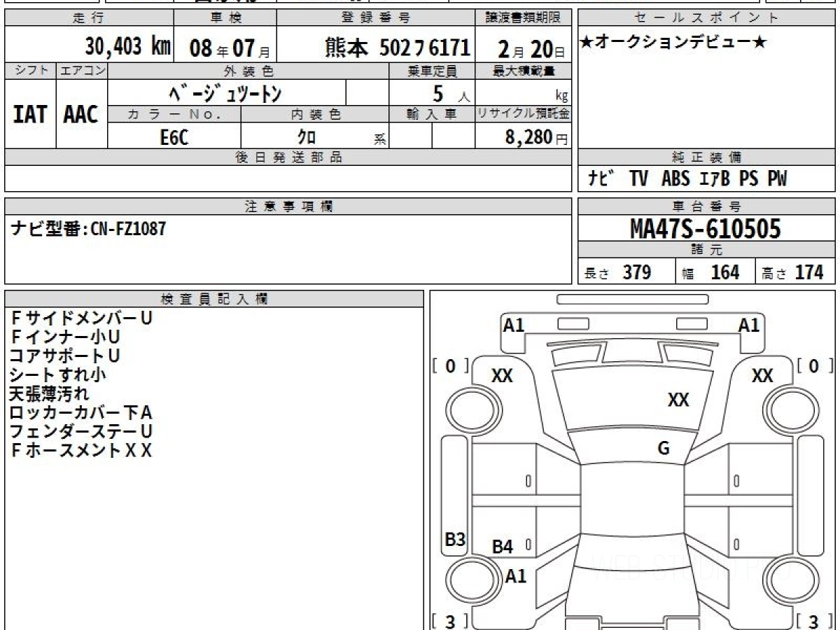Select navigation model ナビ型番:CN-FZ1087
The width and height of the screenshot is (840, 630).
click(x=90, y=228)
